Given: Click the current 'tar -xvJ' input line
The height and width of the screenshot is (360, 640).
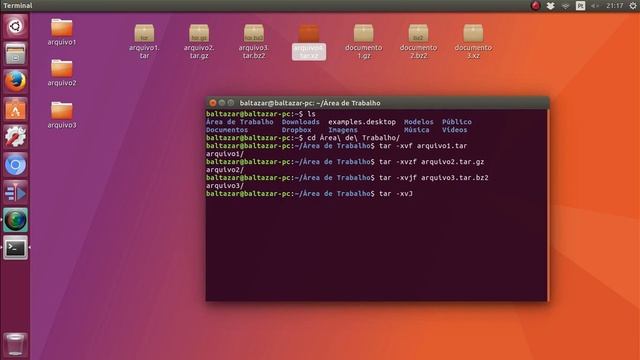Looking at the screenshot, I should [x=396, y=193].
